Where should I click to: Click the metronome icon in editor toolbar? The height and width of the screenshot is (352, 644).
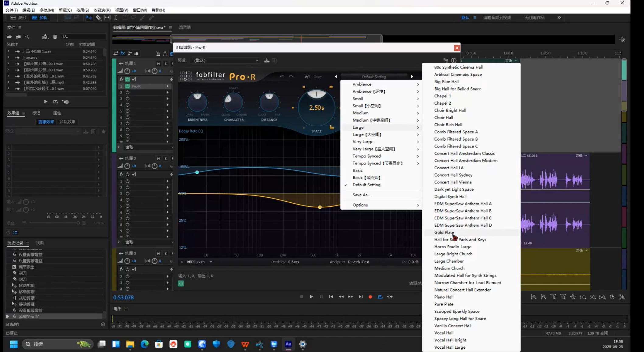pos(158,53)
